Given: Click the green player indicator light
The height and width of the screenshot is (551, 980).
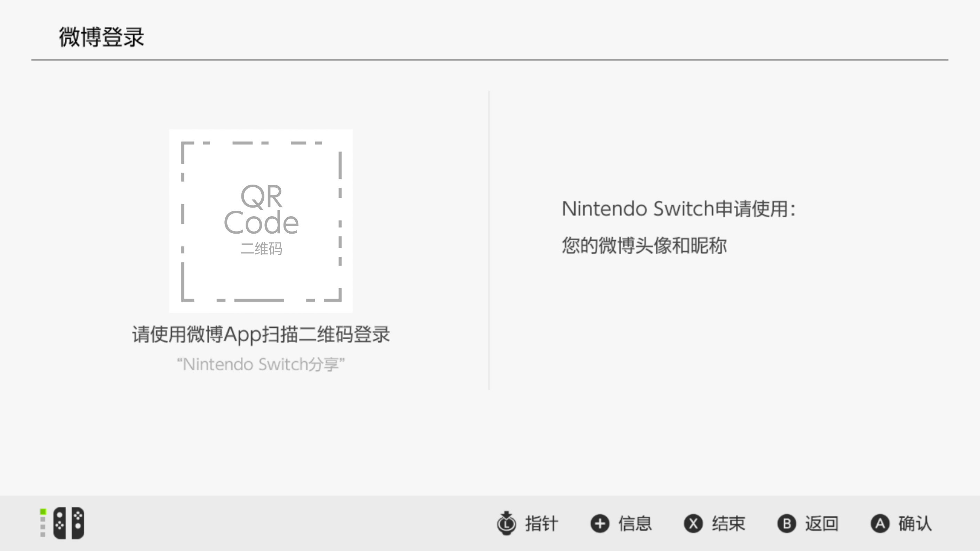Looking at the screenshot, I should pyautogui.click(x=43, y=511).
